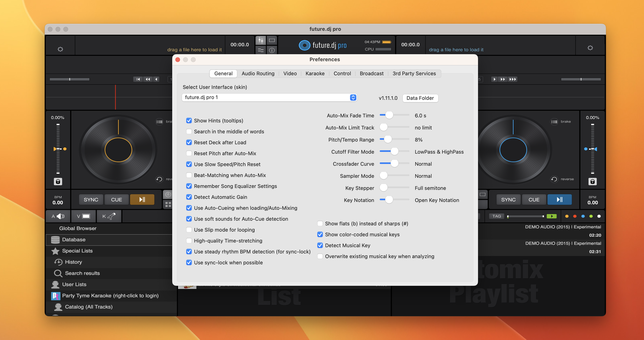Switch to the Audio Routing tab
Image resolution: width=644 pixels, height=340 pixels.
pyautogui.click(x=258, y=73)
